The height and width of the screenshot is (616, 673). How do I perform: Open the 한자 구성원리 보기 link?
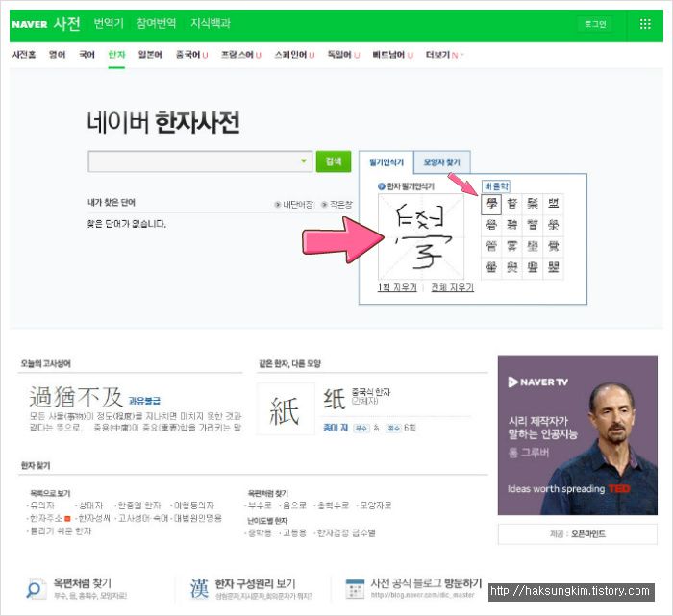pos(255,583)
